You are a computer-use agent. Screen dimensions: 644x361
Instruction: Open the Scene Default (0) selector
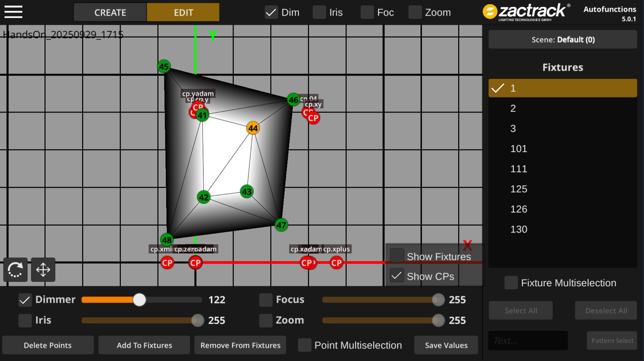[x=563, y=39]
